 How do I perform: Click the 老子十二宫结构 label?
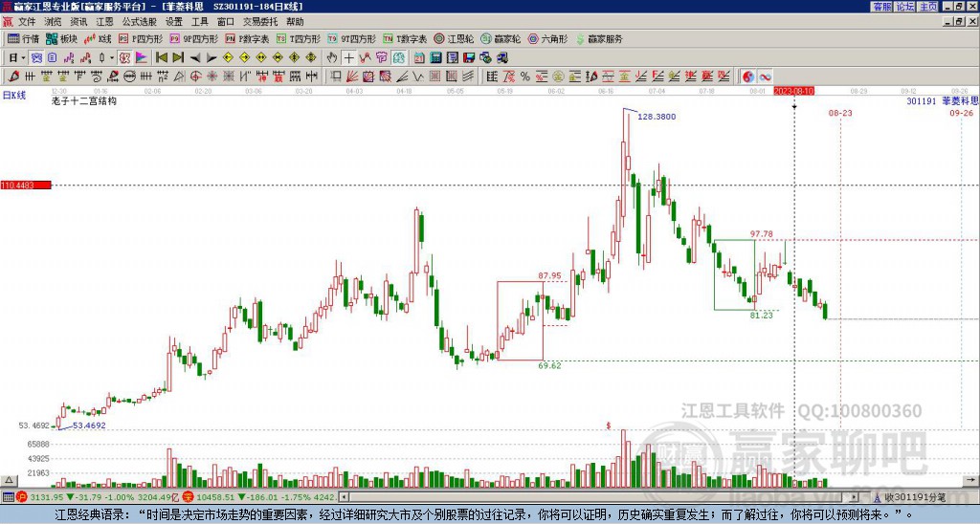coord(84,100)
